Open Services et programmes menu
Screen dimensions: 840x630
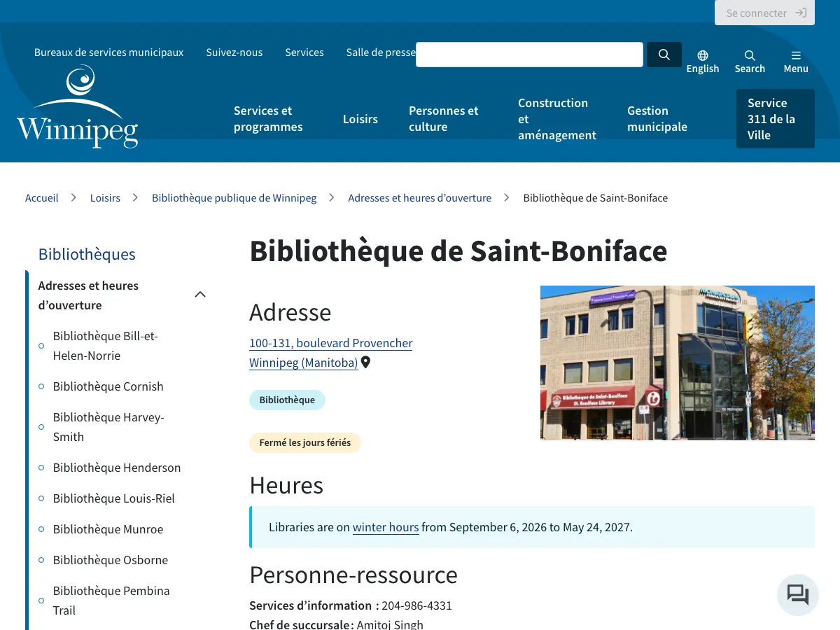[x=268, y=119]
